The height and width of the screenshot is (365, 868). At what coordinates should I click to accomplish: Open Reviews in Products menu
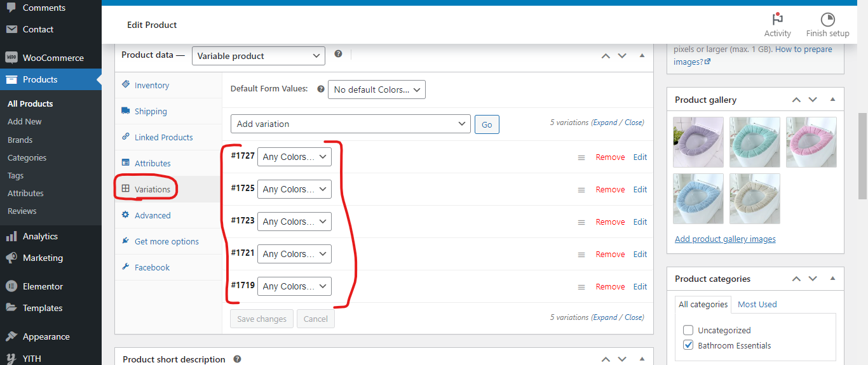pos(22,211)
